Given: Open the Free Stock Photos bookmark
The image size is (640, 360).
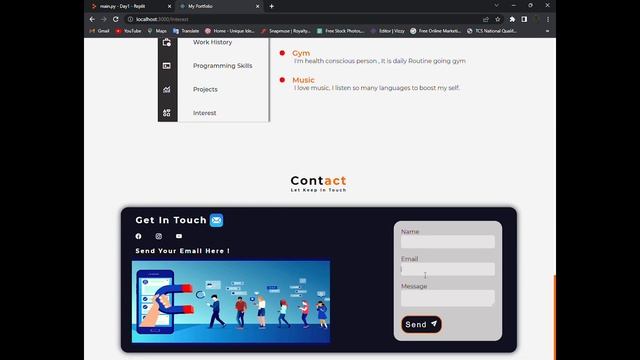Looking at the screenshot, I should coord(340,31).
